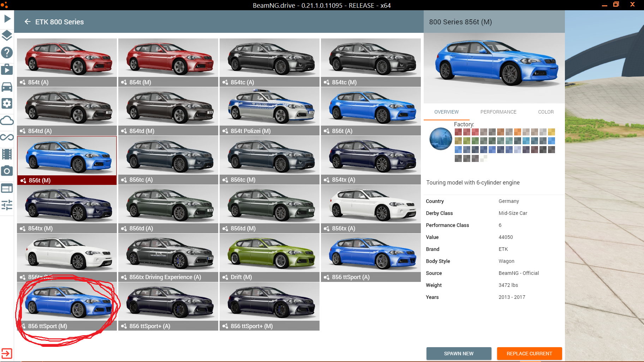Select the 856tx Driving Experience (A) configuration
This screenshot has height=362, width=644.
coord(168,258)
